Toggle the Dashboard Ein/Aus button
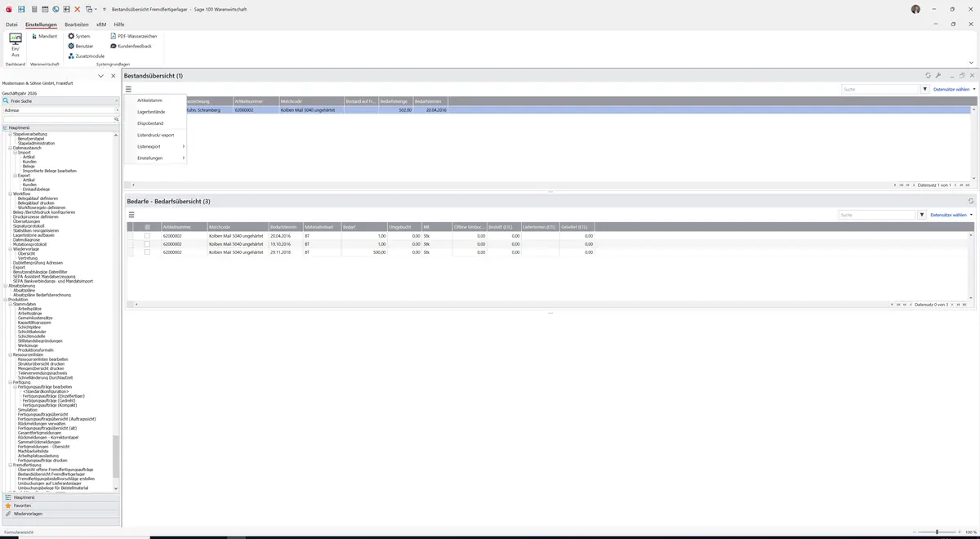Viewport: 980px width, 539px height. pyautogui.click(x=16, y=45)
